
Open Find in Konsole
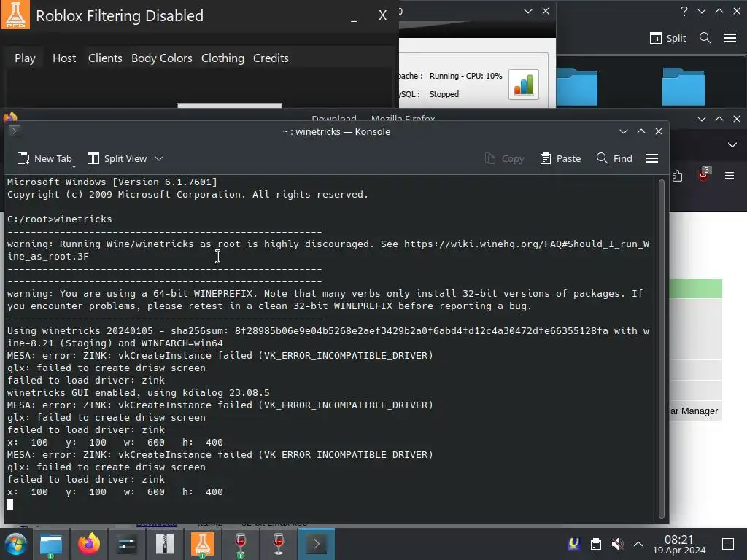coord(614,158)
